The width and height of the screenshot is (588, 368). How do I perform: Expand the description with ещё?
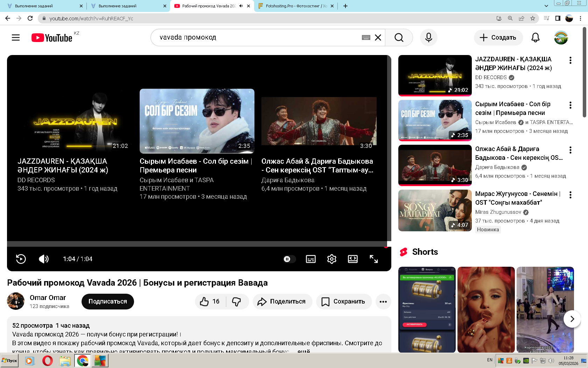pyautogui.click(x=303, y=350)
